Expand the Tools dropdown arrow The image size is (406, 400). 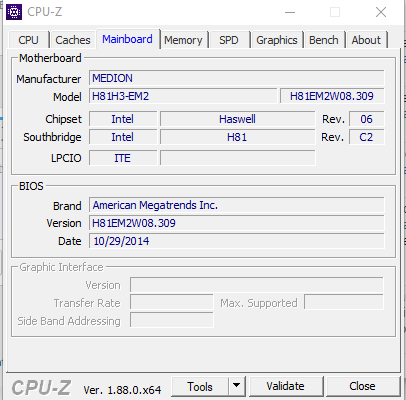point(237,387)
